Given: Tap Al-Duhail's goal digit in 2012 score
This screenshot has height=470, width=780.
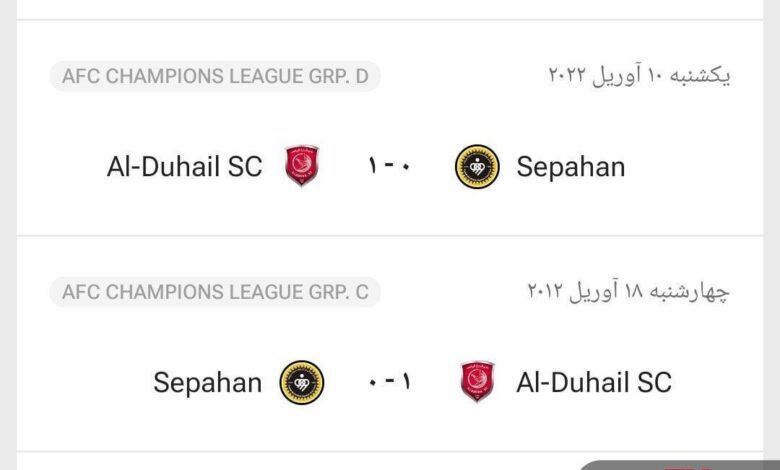Looking at the screenshot, I should pos(407,383).
